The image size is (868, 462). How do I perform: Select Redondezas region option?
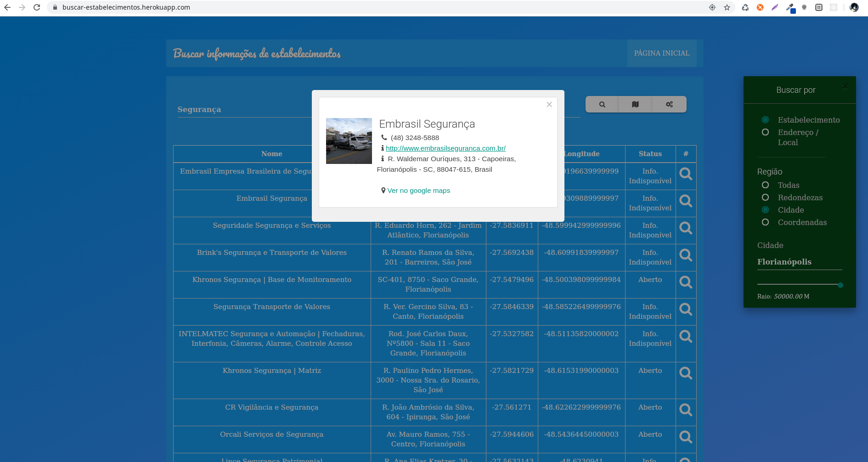click(x=765, y=197)
